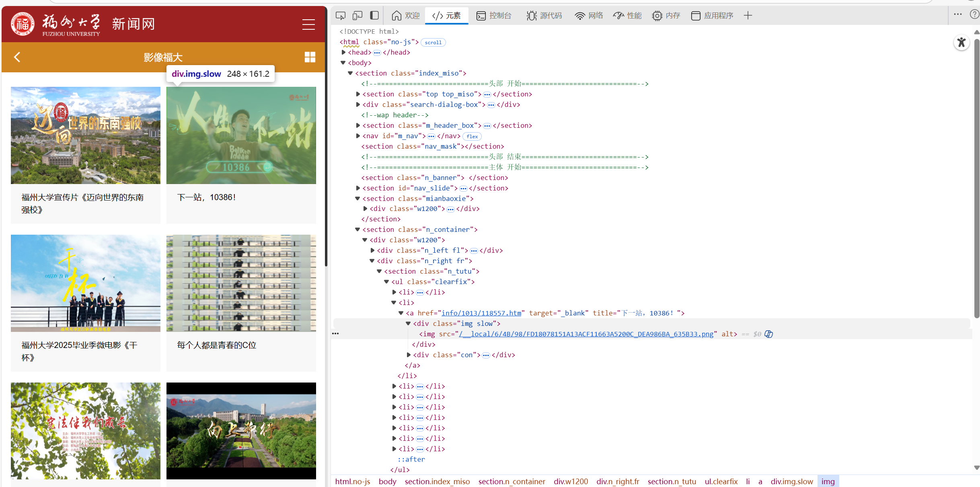Click the accessibility figure icon
This screenshot has height=487, width=980.
tap(962, 42)
